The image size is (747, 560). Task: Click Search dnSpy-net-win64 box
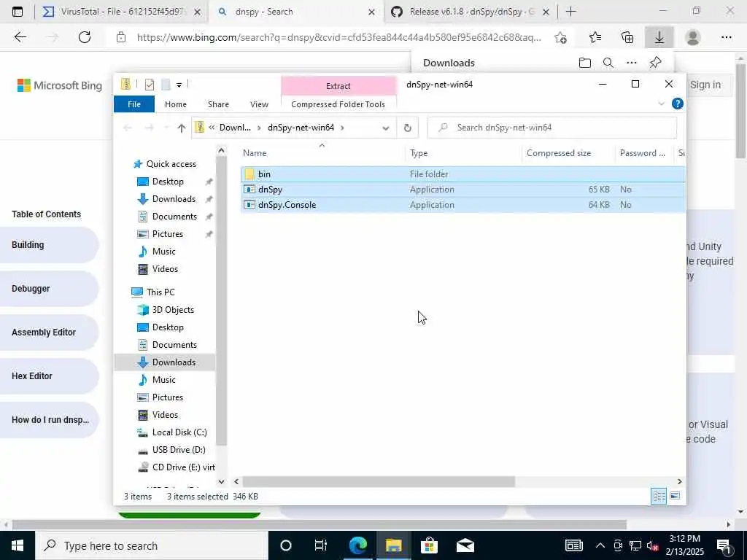552,128
